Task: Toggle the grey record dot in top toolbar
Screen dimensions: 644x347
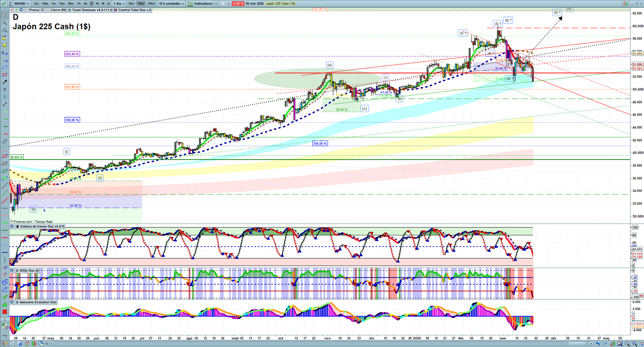Action: click(229, 4)
